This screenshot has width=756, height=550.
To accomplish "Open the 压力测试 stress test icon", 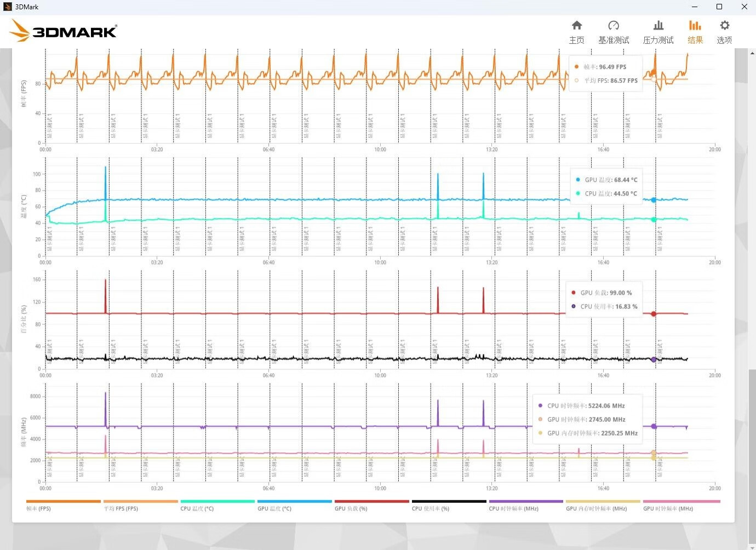I will click(x=658, y=32).
